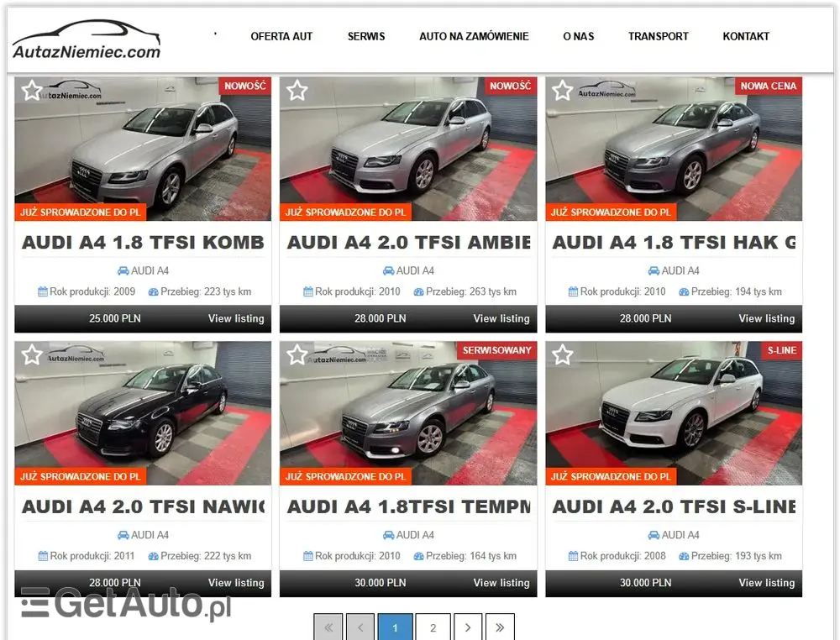View listing for the 25.000 PLN Audi

click(236, 318)
